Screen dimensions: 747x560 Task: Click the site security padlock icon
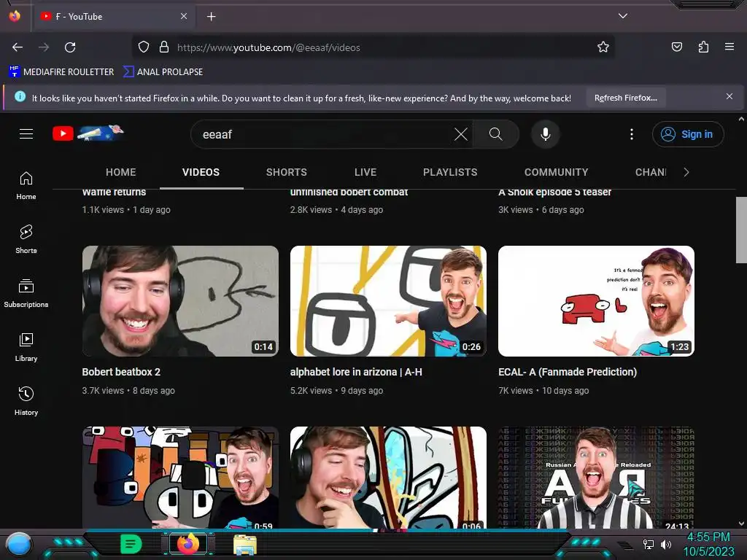pos(164,47)
